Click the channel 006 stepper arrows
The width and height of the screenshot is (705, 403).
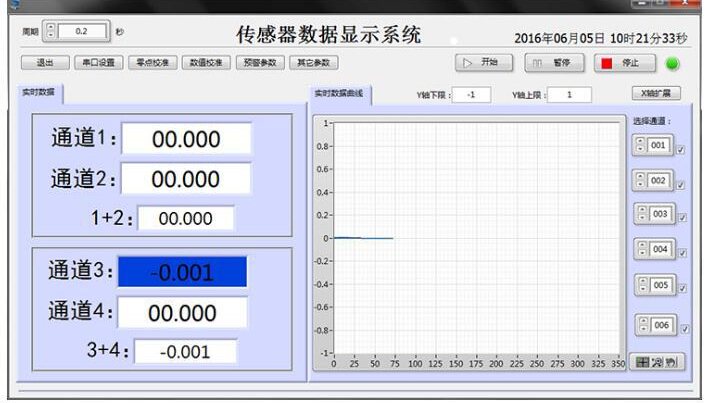click(644, 325)
